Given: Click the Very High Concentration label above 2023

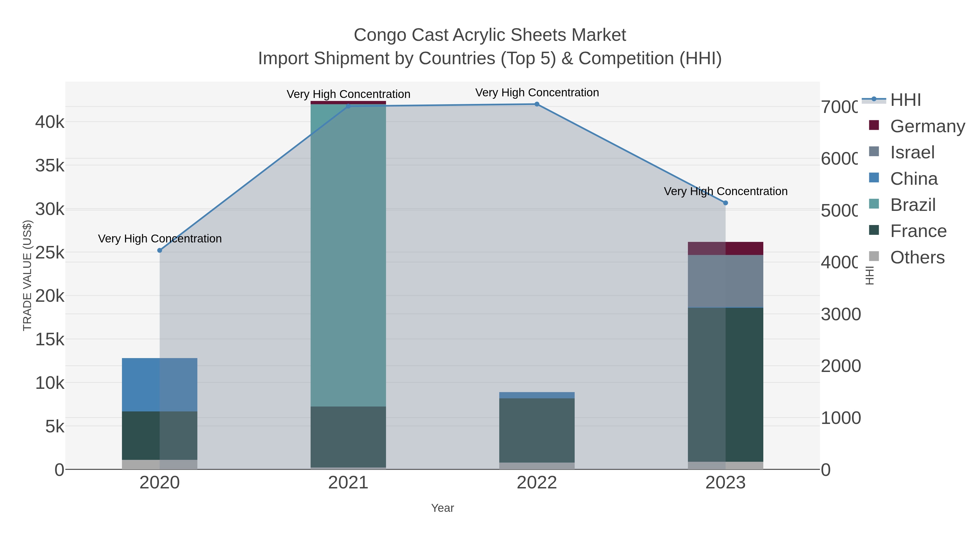Looking at the screenshot, I should click(726, 191).
